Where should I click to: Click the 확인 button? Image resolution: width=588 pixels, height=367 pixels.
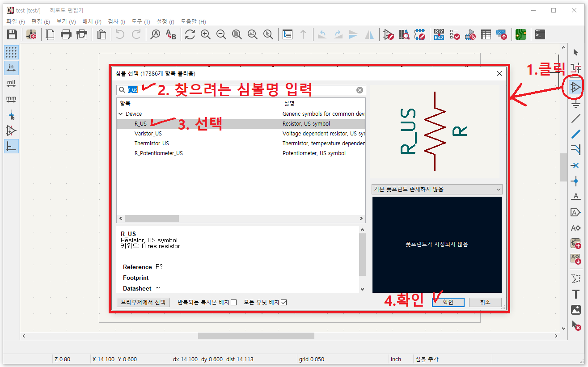[x=448, y=302]
